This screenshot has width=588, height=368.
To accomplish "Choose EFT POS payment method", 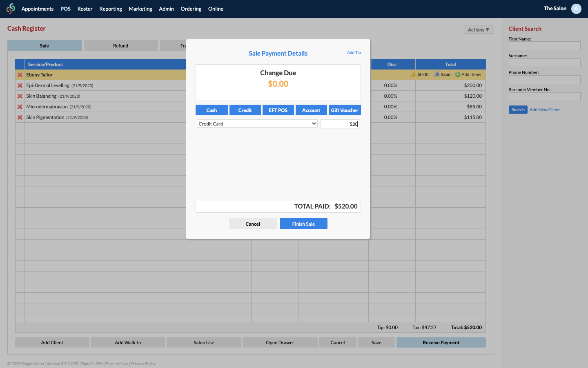I will (278, 110).
